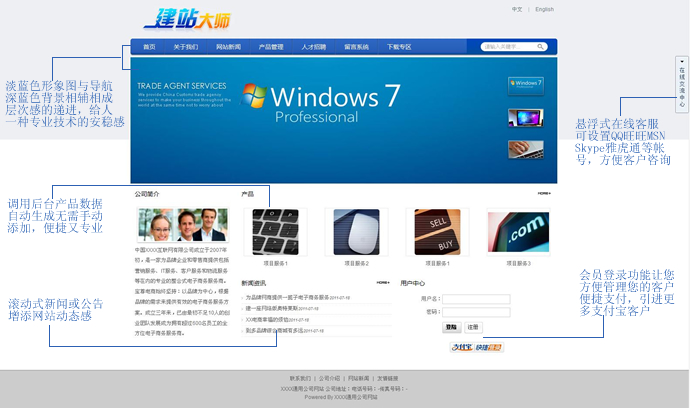Click the Alipay 支付宝 quick login badge
Screen dimensions: 690x408
pos(477,347)
